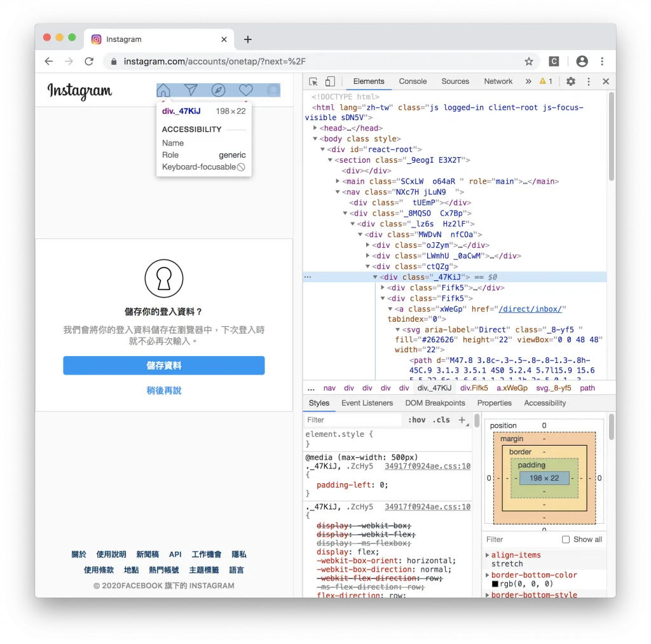651x644 pixels.
Task: Open Direct messages paper plane icon
Action: (x=191, y=90)
